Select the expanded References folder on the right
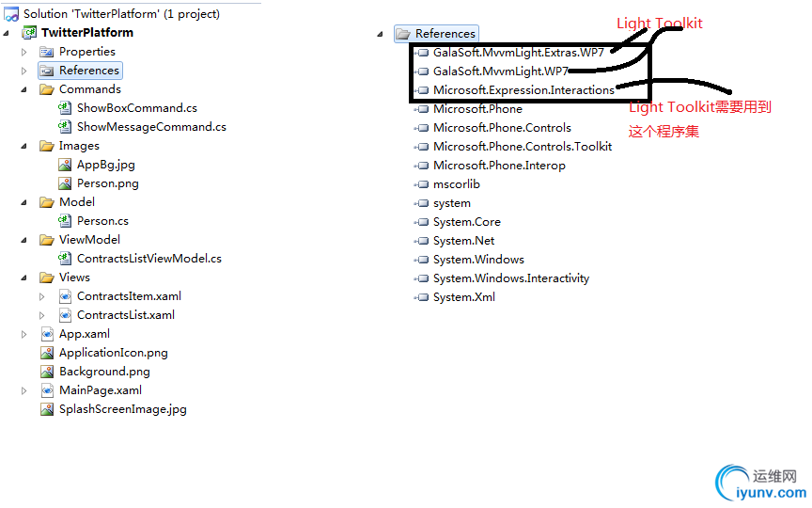The width and height of the screenshot is (812, 508). [436, 34]
